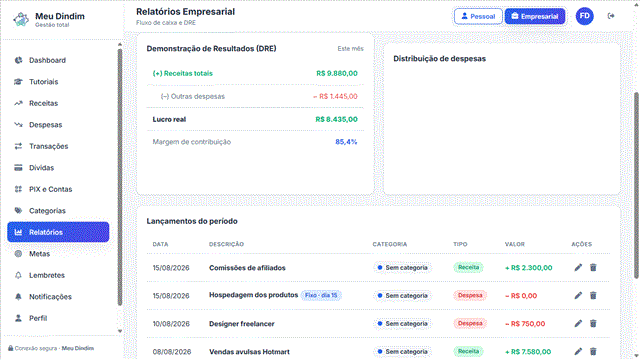Viewport: 640px width, 360px height.
Task: Open Lembretes in the sidebar
Action: point(58,275)
